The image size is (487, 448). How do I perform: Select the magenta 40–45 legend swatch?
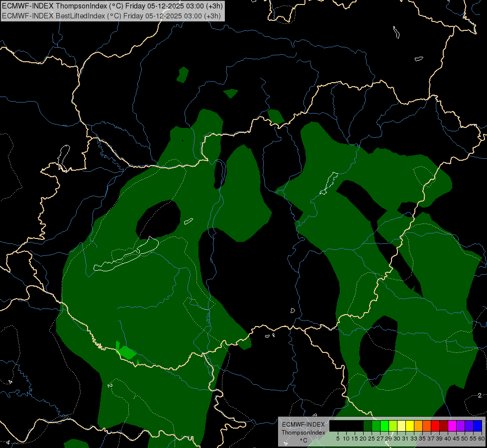point(452,426)
